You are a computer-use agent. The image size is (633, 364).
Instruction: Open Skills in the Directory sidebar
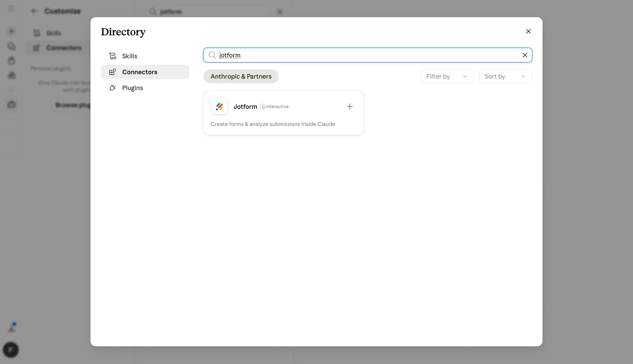pos(145,56)
